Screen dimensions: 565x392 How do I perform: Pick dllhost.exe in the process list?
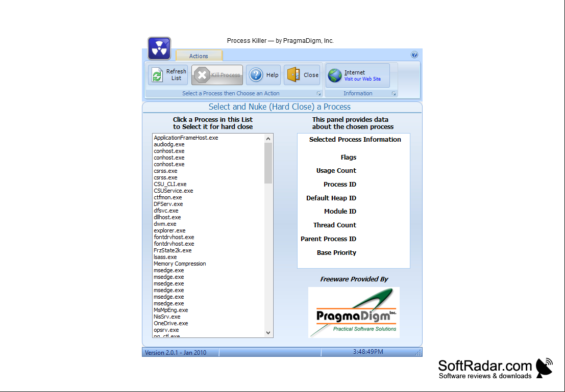167,218
